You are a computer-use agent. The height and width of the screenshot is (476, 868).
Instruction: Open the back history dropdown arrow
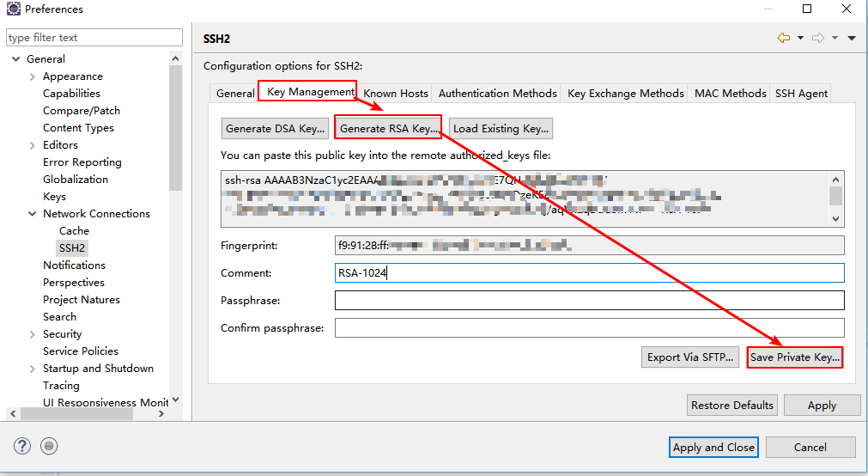point(800,39)
